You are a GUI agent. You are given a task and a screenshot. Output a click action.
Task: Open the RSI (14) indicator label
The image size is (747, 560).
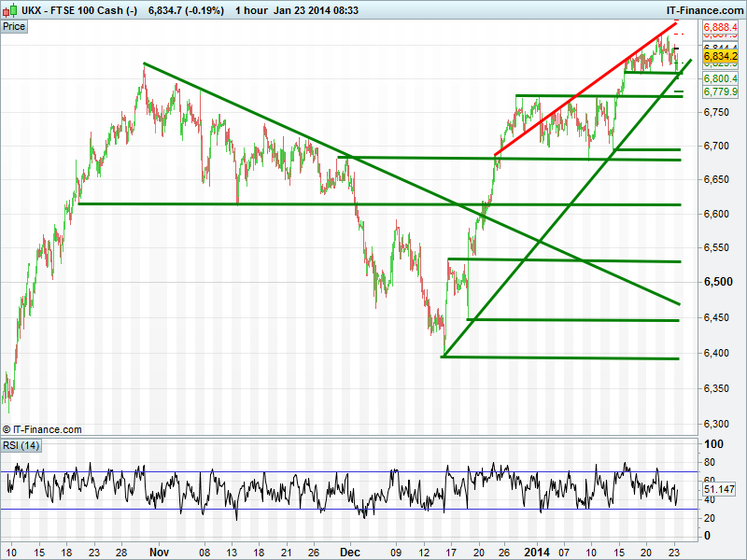coord(21,446)
